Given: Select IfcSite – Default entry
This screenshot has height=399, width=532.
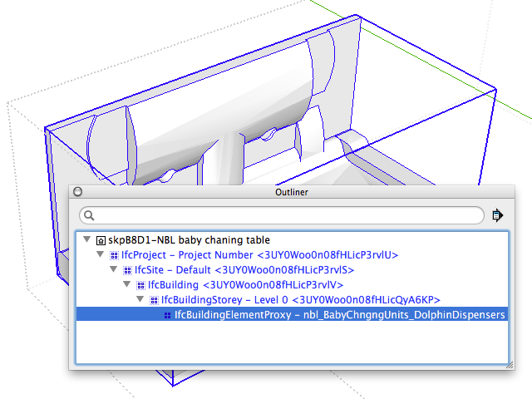Looking at the screenshot, I should pyautogui.click(x=244, y=270).
